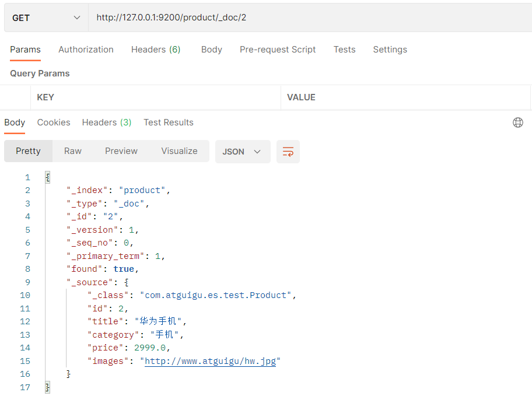
Task: Click the request URL input field
Action: [310, 17]
